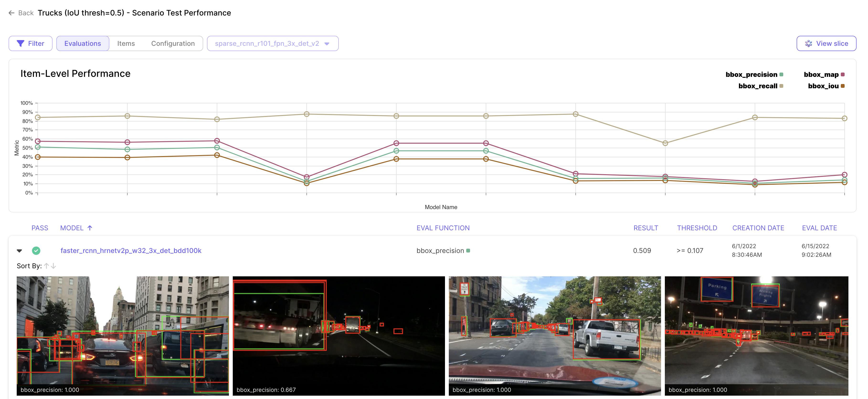The height and width of the screenshot is (399, 868).
Task: Click bbox_iou brown legend swatch
Action: [x=843, y=86]
